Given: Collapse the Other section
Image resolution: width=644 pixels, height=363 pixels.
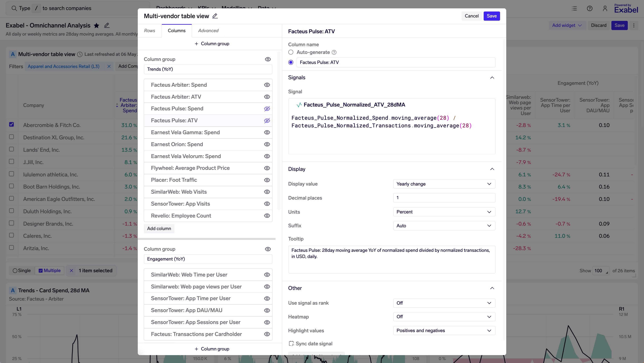Looking at the screenshot, I should (x=492, y=288).
